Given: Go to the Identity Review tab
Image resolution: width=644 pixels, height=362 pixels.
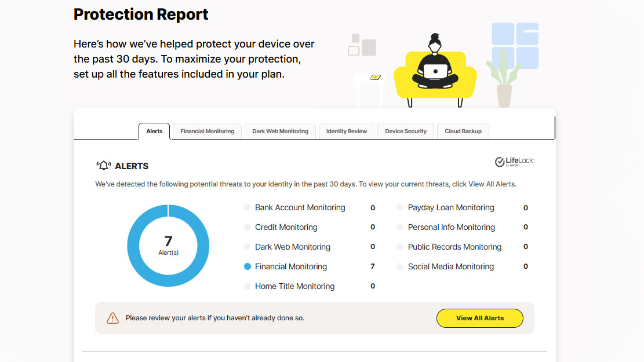Looking at the screenshot, I should point(347,131).
